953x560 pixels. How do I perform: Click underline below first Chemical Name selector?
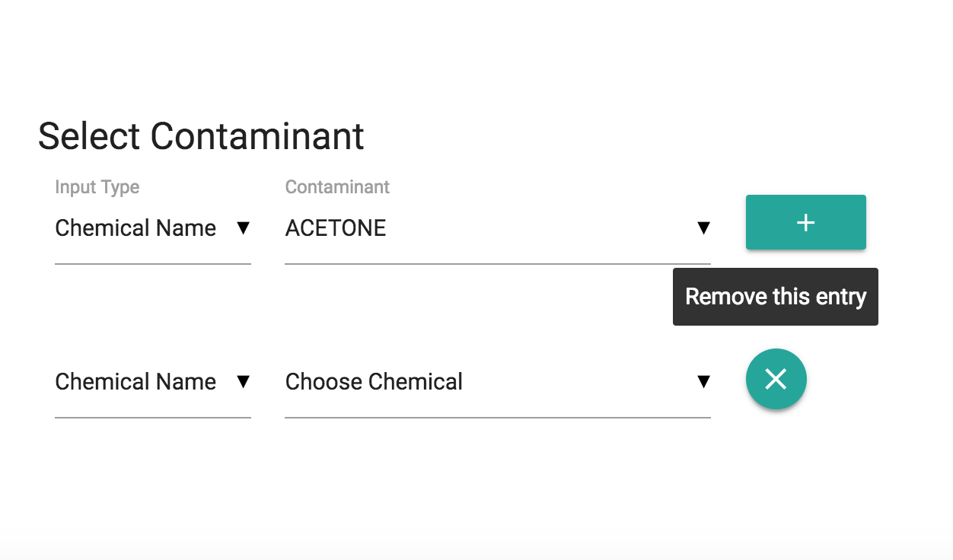152,264
